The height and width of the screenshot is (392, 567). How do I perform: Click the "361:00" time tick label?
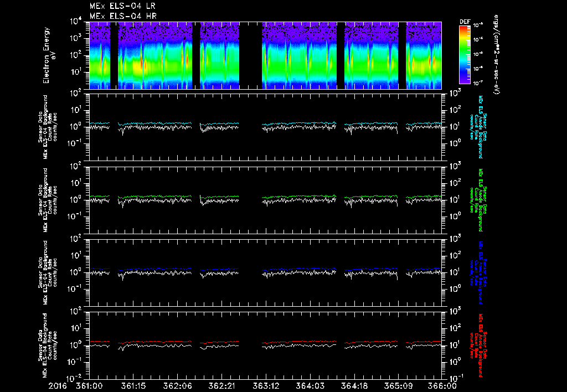coord(89,386)
